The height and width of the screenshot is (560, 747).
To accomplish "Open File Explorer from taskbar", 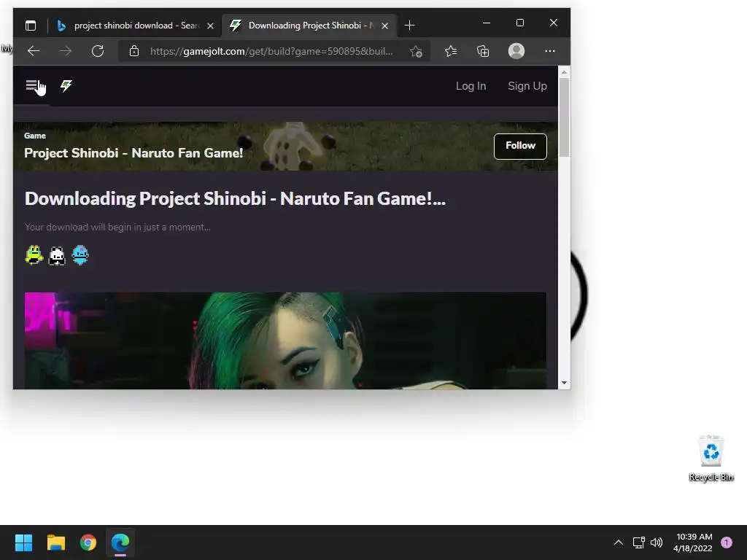I will [55, 542].
